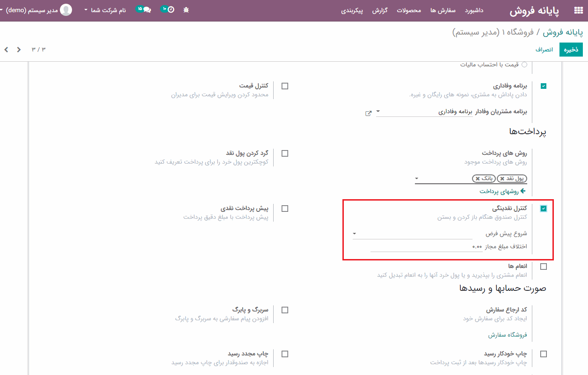Screen dimensions: 588x375
Task: Click the ذخیره save button
Action: (571, 50)
